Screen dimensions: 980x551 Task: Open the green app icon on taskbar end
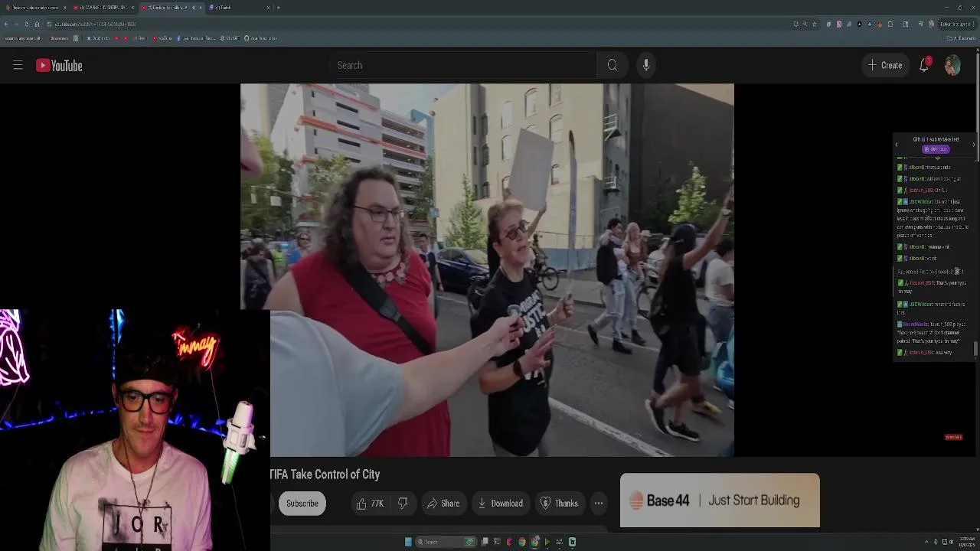click(572, 542)
